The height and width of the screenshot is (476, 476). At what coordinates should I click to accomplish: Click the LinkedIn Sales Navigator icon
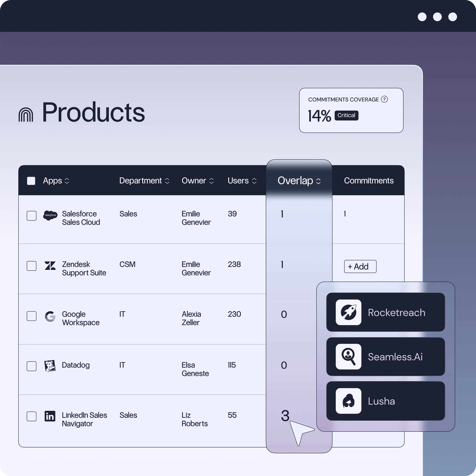50,416
